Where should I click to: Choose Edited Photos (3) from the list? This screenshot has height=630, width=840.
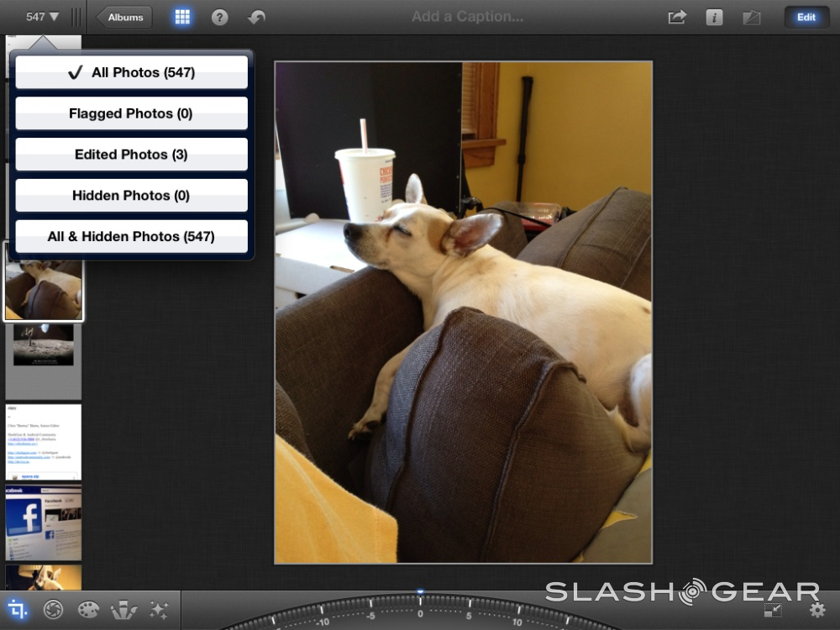(132, 155)
